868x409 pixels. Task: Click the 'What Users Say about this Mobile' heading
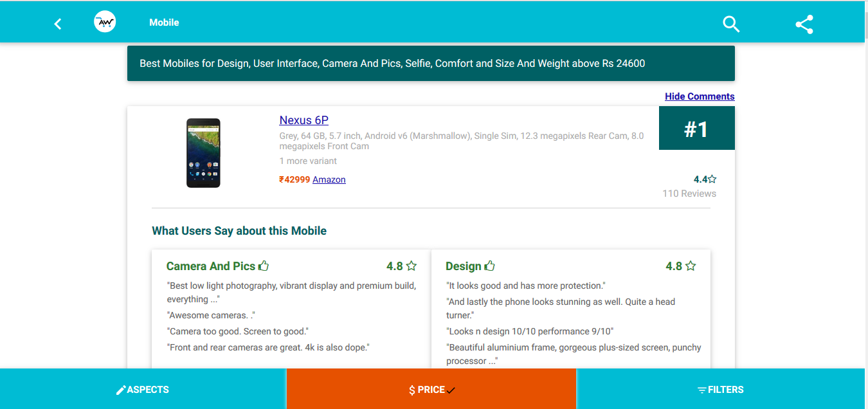click(x=239, y=231)
